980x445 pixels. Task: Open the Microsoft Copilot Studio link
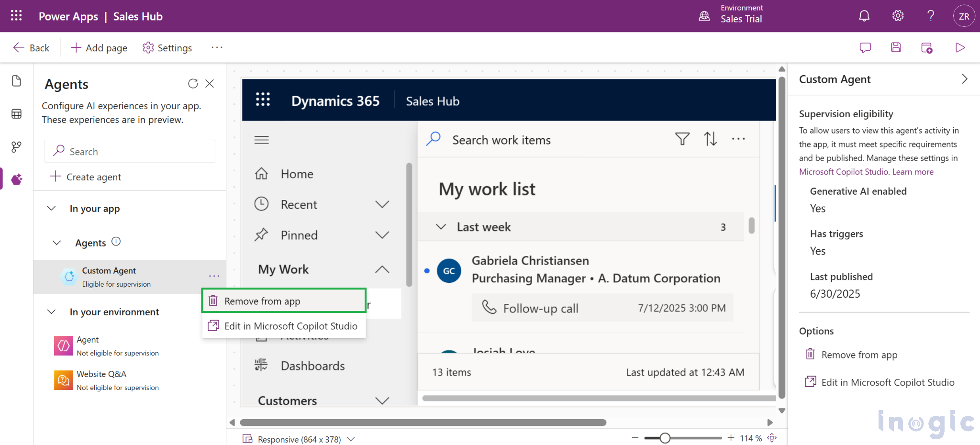(x=844, y=171)
